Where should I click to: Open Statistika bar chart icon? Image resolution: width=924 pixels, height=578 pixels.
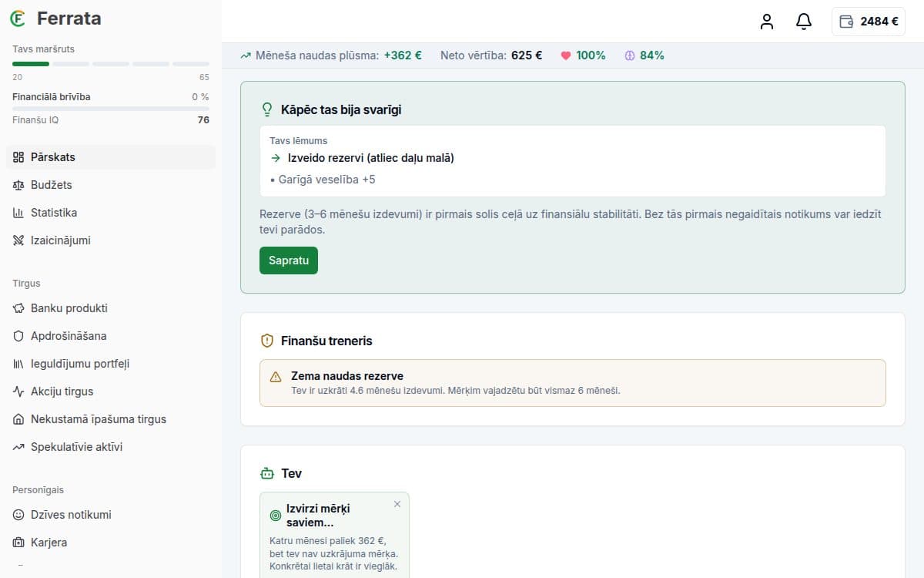click(x=18, y=213)
